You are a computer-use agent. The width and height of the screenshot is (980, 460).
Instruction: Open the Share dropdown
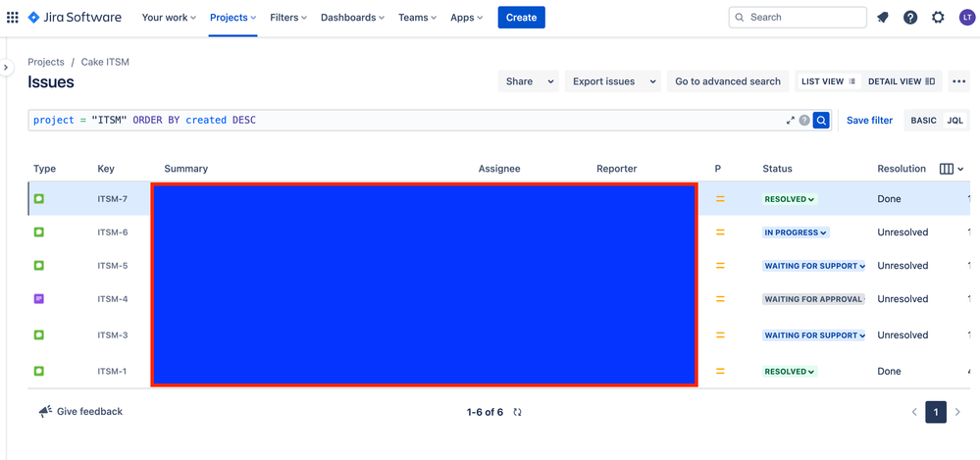[x=528, y=81]
